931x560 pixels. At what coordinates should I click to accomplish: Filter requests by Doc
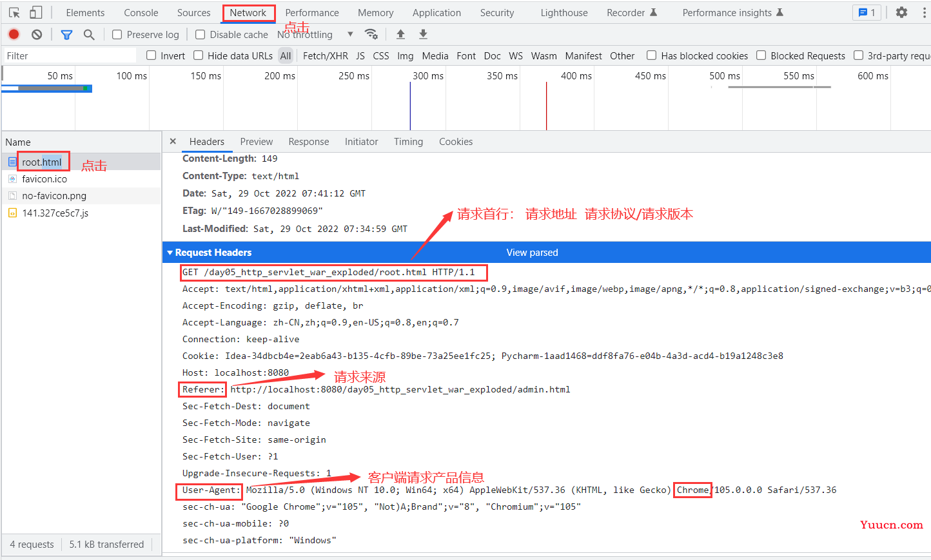click(x=493, y=55)
